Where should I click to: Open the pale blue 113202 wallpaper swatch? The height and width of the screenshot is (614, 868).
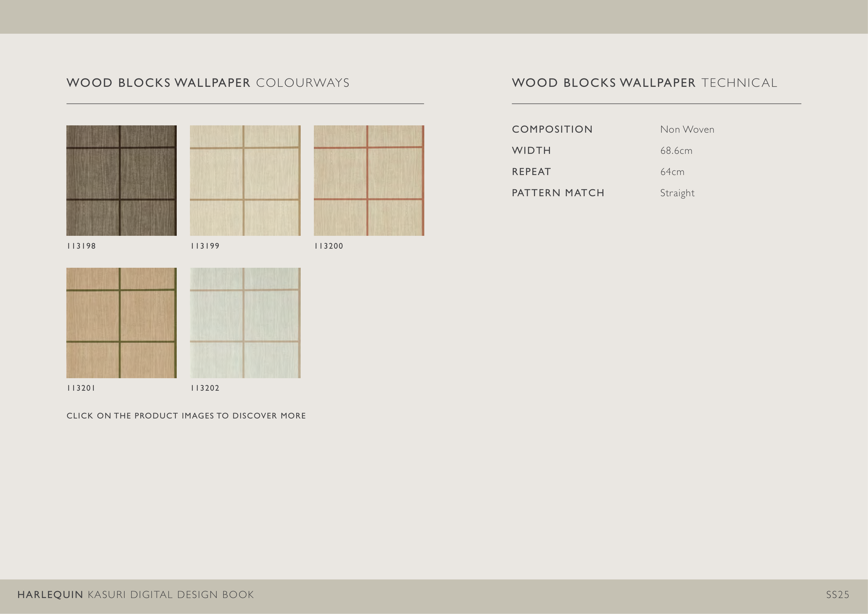pyautogui.click(x=245, y=323)
